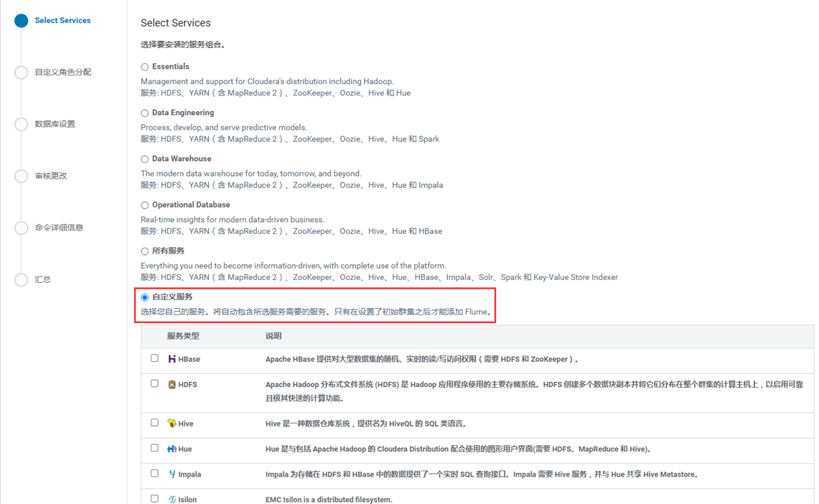Open the 命令详细信息 wizard step
The width and height of the screenshot is (819, 504).
(x=59, y=227)
